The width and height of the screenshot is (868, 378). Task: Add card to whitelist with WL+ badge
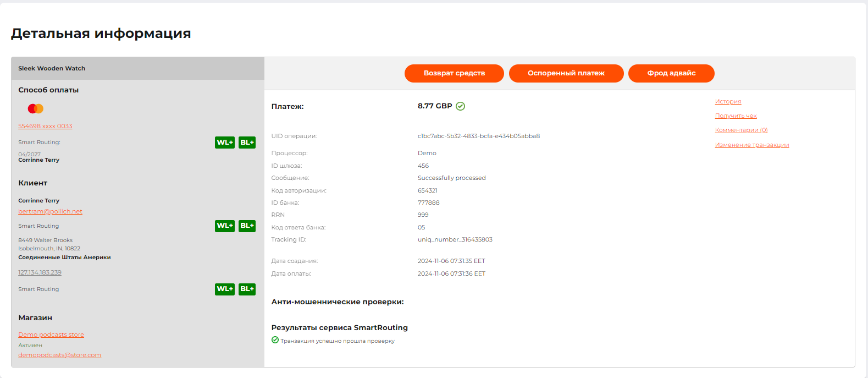pos(225,143)
